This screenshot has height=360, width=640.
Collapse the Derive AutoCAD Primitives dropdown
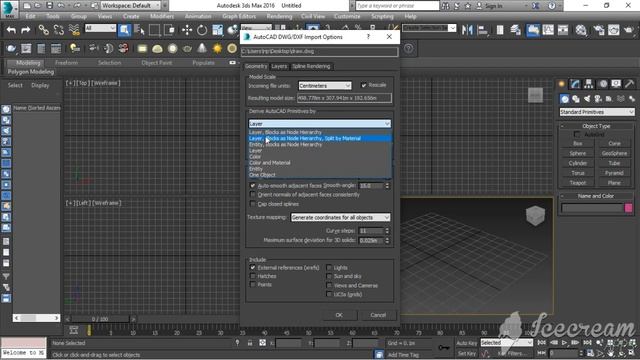(x=320, y=124)
